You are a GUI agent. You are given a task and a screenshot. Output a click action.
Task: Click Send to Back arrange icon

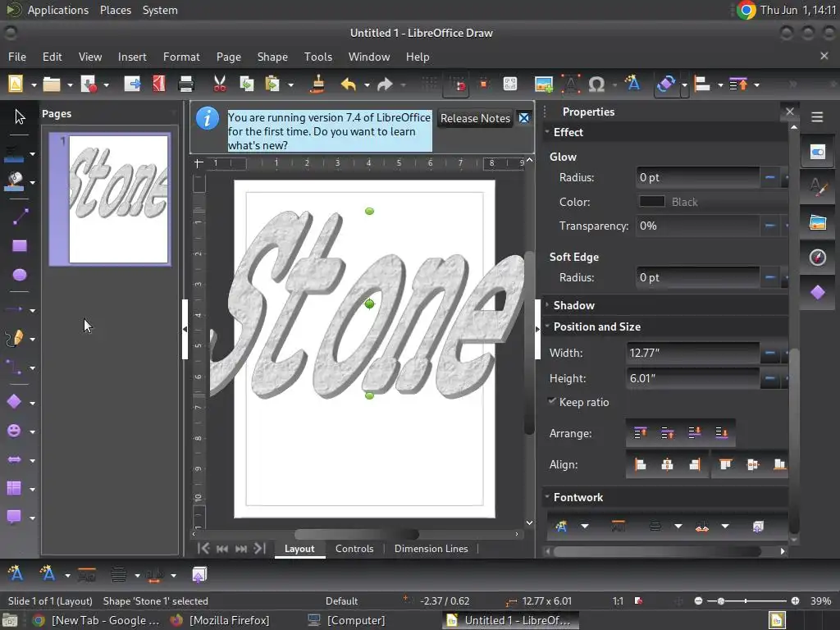click(722, 432)
